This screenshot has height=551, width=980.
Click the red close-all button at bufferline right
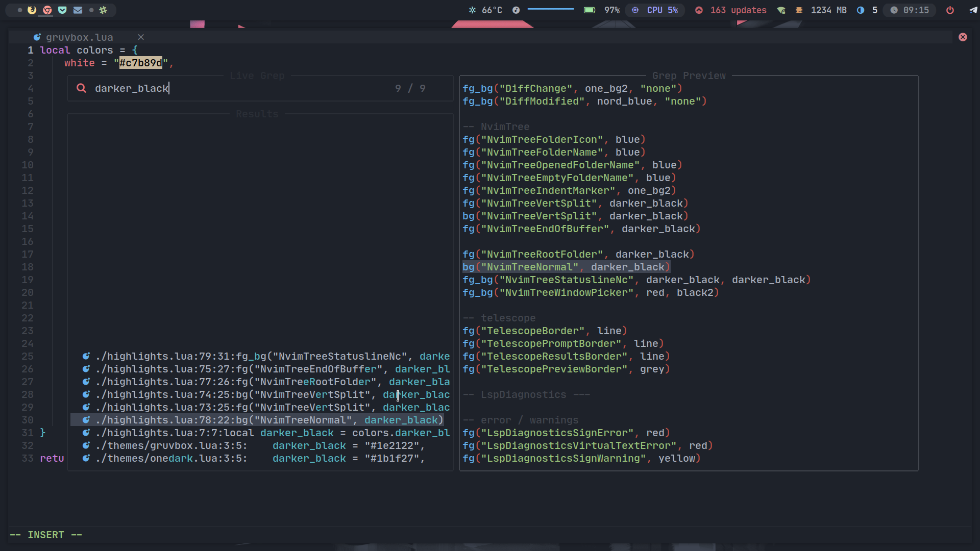point(963,37)
